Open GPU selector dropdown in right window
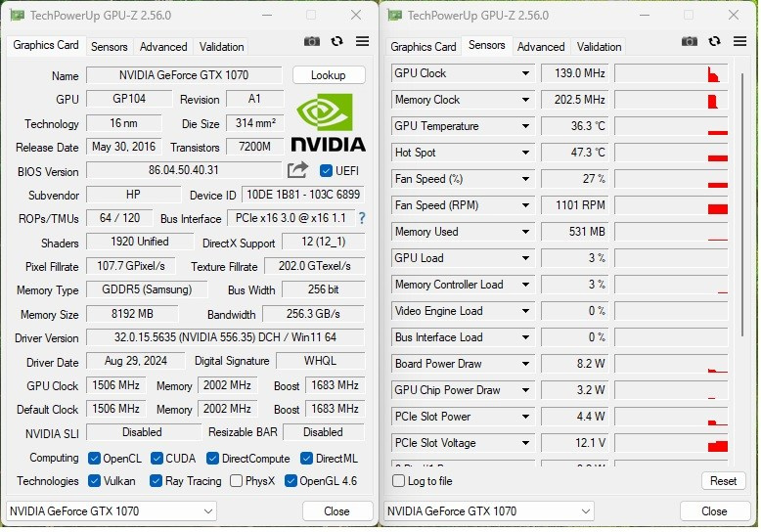 coord(489,511)
